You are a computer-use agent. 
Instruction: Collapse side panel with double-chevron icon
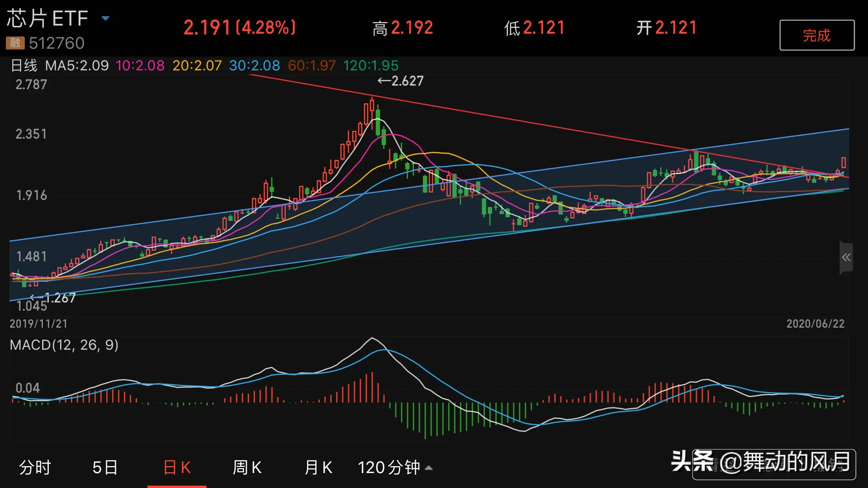click(846, 257)
